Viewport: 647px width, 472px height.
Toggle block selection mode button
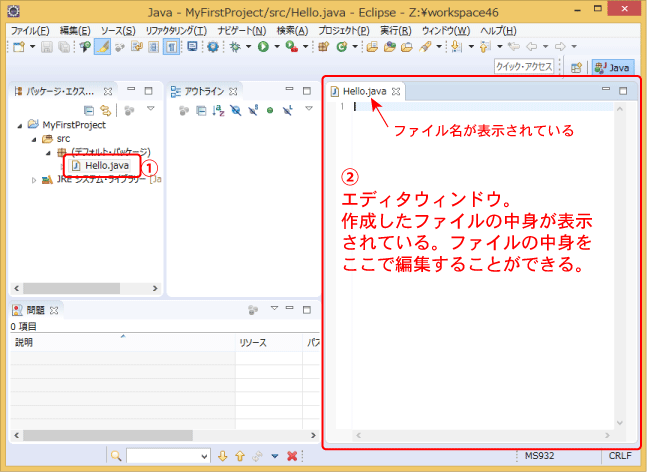(153, 47)
